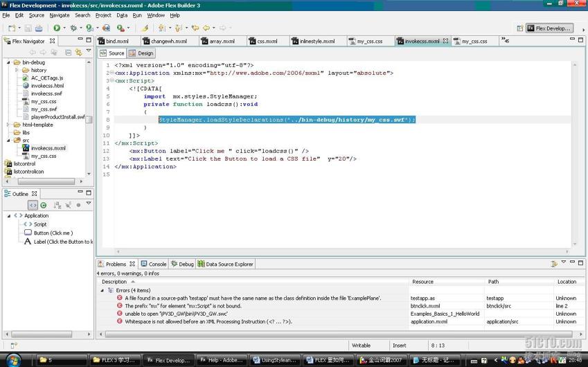Screen dimensions: 588x367
Task: Click the Debug bug toolbar icon
Action: pyautogui.click(x=73, y=28)
